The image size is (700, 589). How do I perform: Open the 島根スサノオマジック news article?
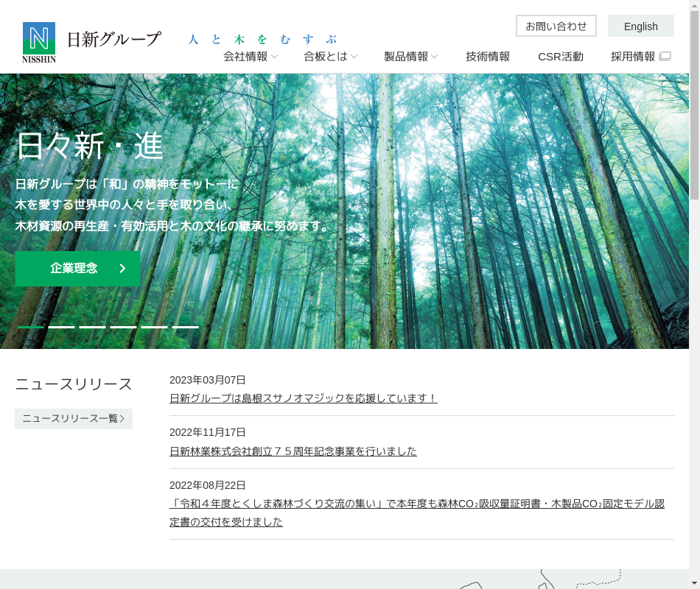(x=303, y=398)
